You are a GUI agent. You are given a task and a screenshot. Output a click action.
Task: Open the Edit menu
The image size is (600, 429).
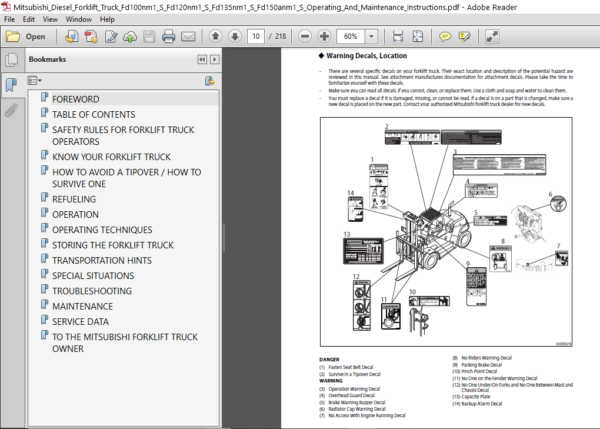coord(28,19)
